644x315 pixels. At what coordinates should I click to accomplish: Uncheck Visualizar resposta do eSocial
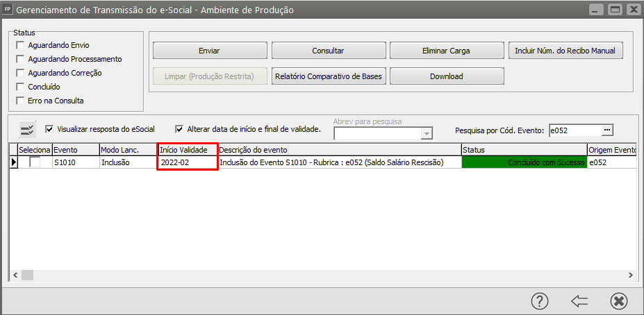pyautogui.click(x=49, y=129)
